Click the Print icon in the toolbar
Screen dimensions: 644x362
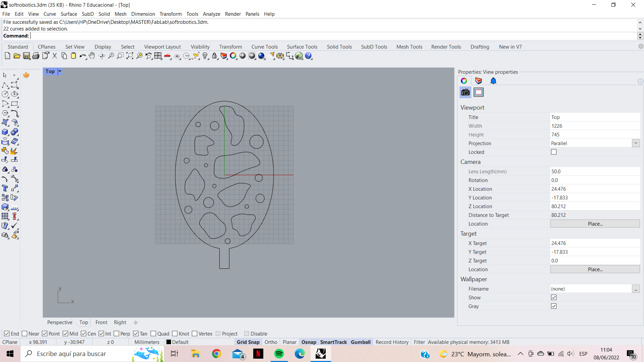pyautogui.click(x=36, y=56)
